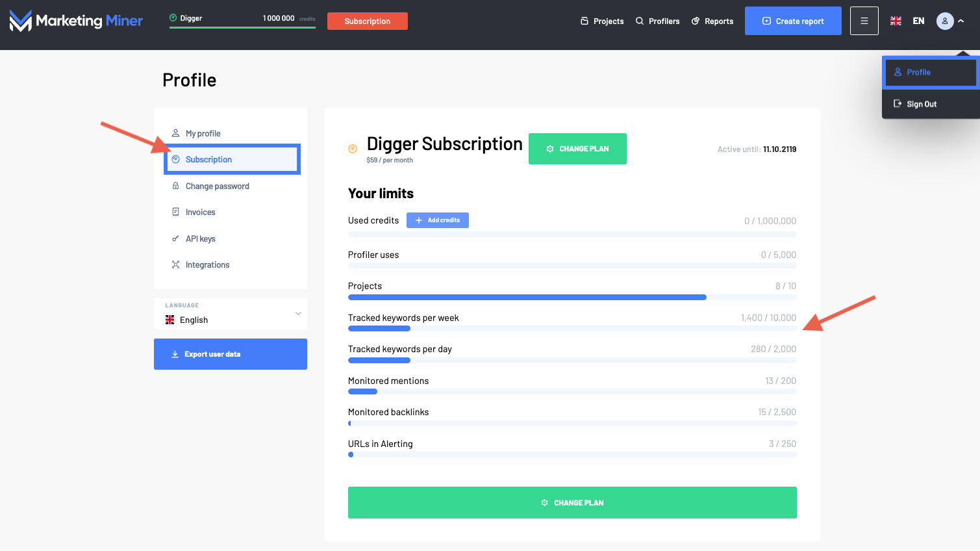Click the '13 / 200' mentions value
This screenshot has height=551, width=980.
pos(781,381)
